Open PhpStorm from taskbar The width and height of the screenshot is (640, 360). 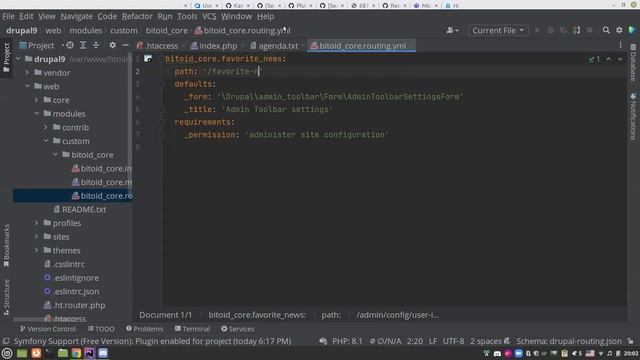(89, 353)
